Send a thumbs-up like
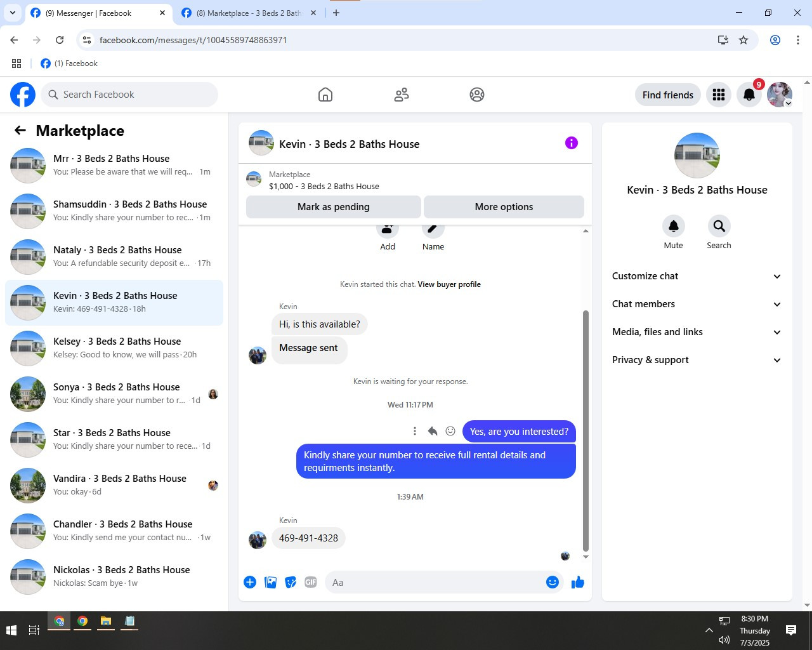Image resolution: width=812 pixels, height=650 pixels. pyautogui.click(x=577, y=582)
